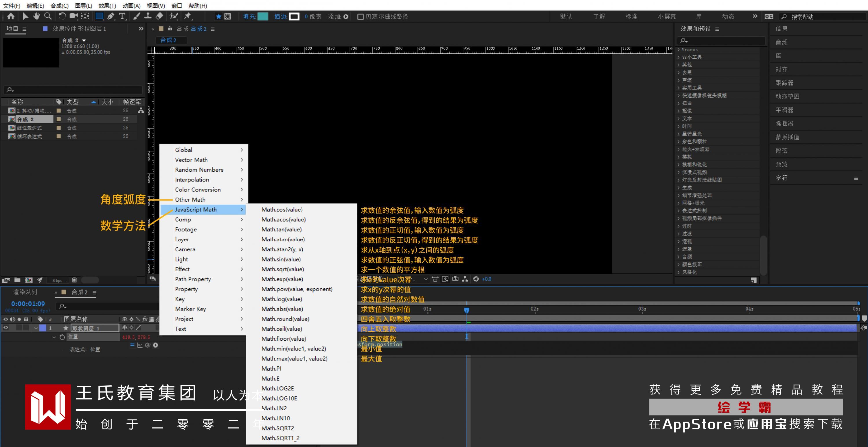Click the teal fill color swatch
The height and width of the screenshot is (447, 868).
point(262,16)
